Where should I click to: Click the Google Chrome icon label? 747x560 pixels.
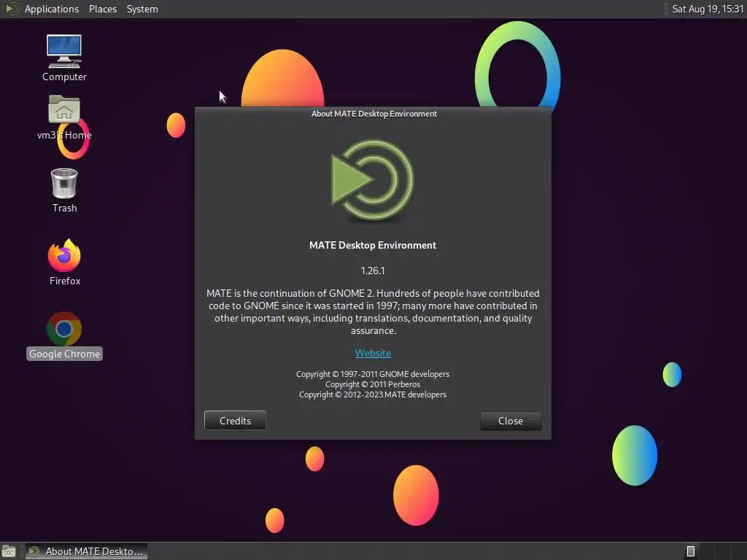tap(64, 354)
